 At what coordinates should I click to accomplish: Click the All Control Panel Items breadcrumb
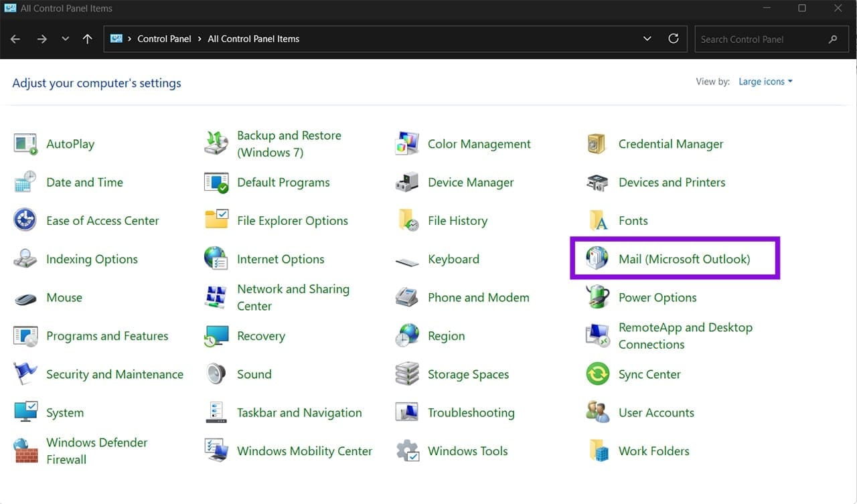coord(254,39)
